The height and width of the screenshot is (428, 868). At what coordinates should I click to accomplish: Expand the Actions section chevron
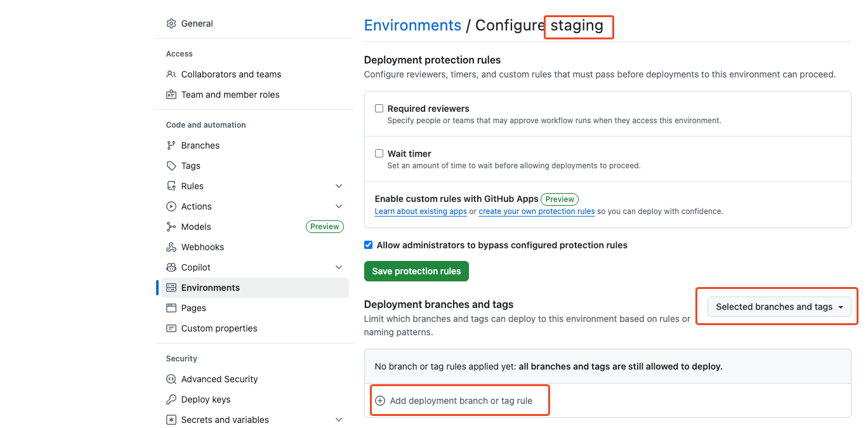[339, 206]
